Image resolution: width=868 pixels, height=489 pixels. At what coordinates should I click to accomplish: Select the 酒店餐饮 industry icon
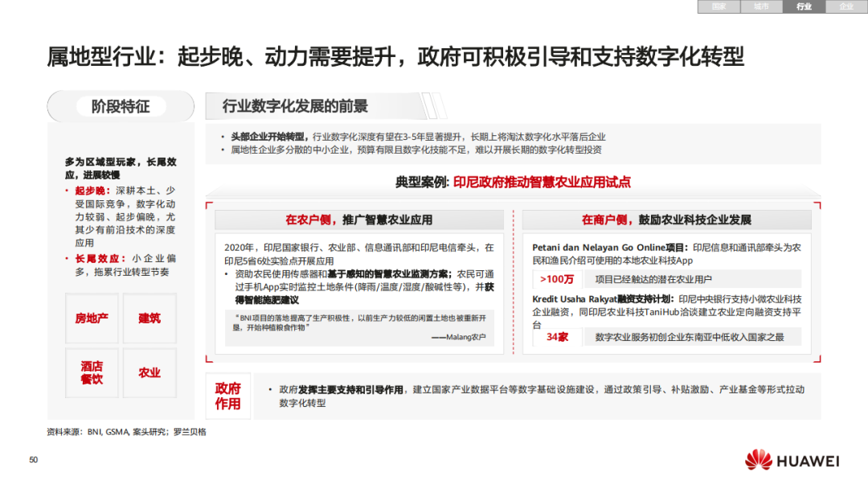pos(92,372)
